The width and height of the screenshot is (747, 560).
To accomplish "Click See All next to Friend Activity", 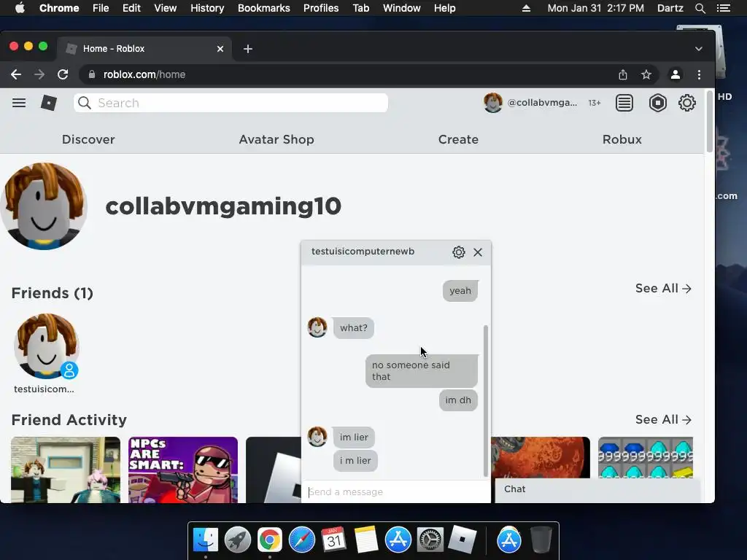I will 663,419.
